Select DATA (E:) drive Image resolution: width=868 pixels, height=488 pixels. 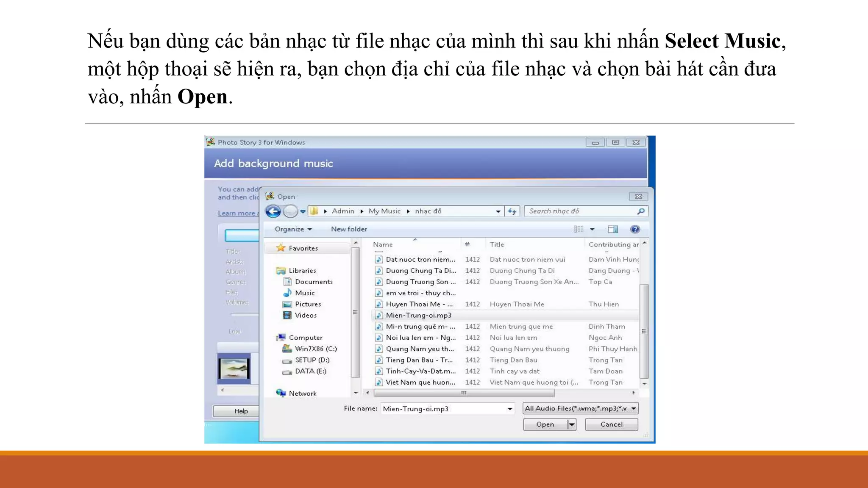pyautogui.click(x=310, y=371)
